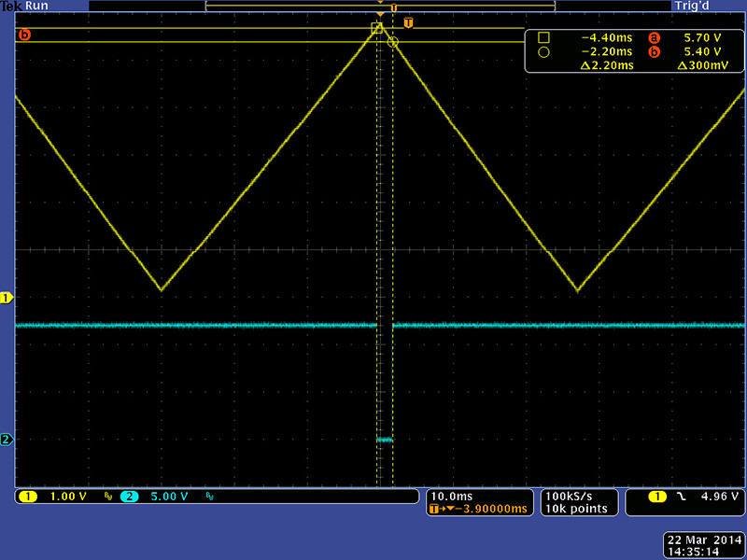This screenshot has height=560, width=747.
Task: Click the cyan channel 2 badge in bottom bar
Action: 130,497
